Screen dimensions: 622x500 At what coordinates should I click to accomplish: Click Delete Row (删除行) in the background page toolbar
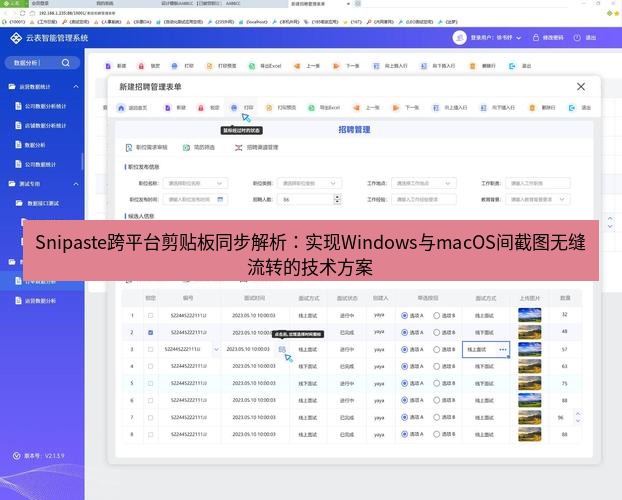tap(482, 66)
